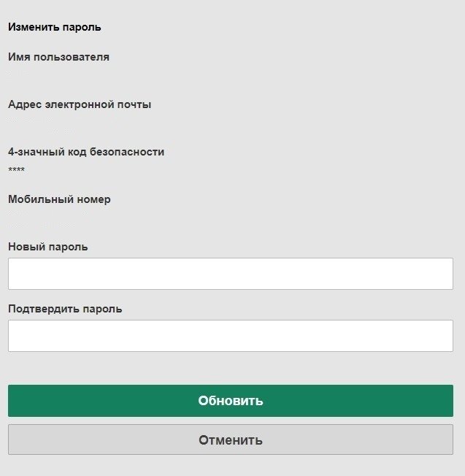Click the Отменить button

tap(231, 440)
